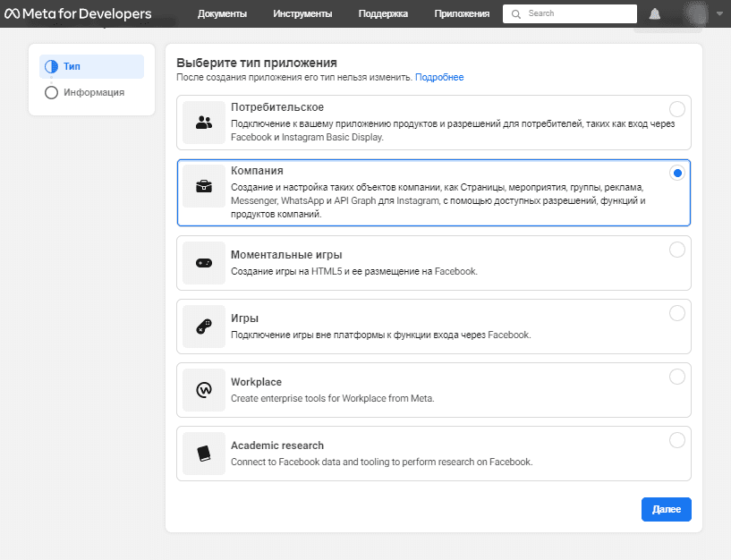Viewport: 731px width, 560px height.
Task: Open the notifications bell icon
Action: tap(655, 14)
